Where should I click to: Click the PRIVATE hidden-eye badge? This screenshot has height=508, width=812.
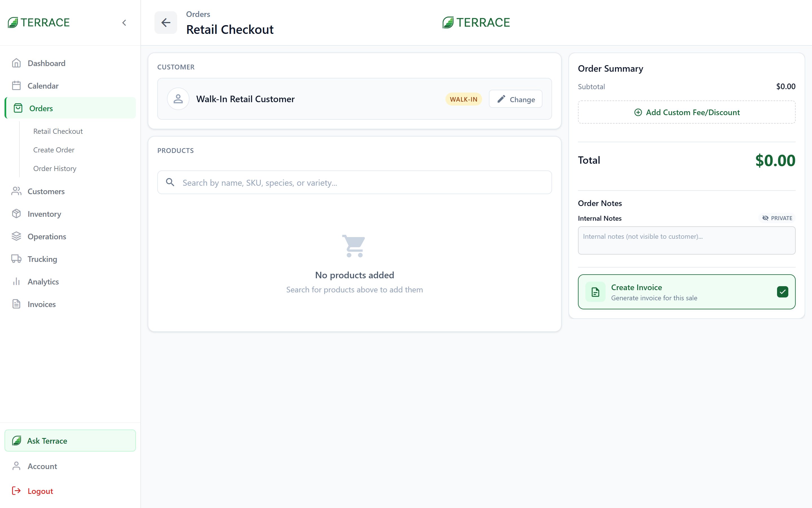[777, 218]
